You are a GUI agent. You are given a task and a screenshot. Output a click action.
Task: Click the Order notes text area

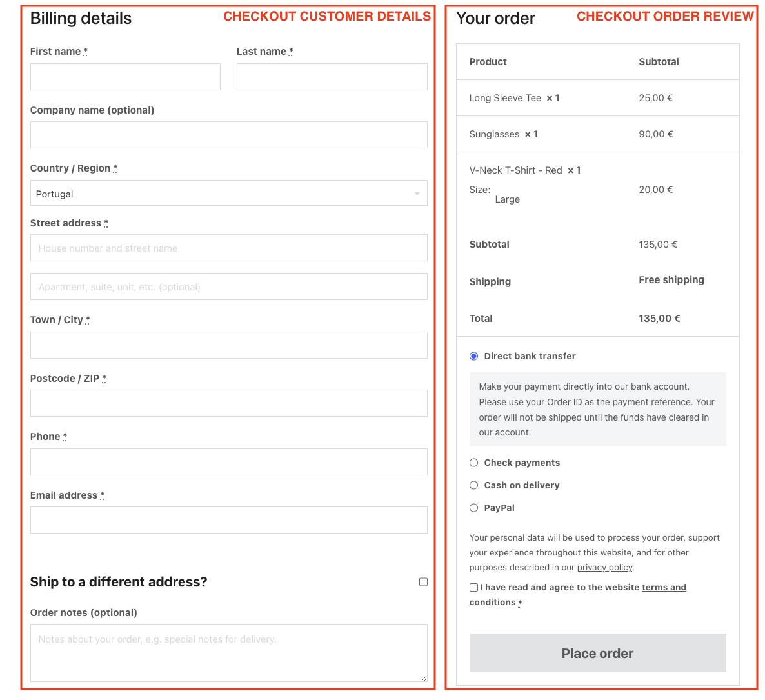[228, 652]
